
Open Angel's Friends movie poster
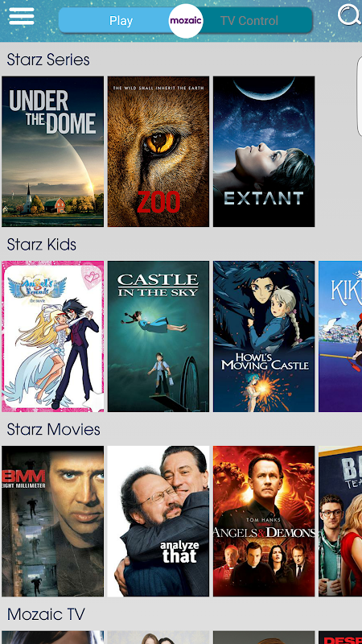click(x=53, y=336)
